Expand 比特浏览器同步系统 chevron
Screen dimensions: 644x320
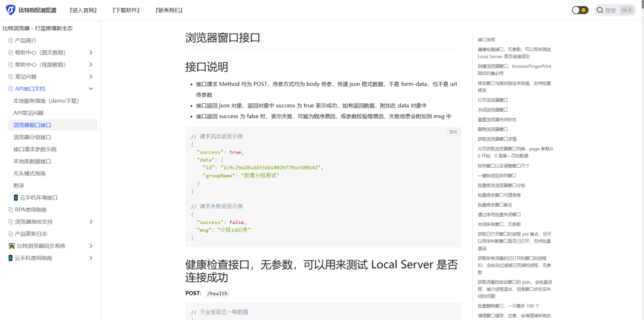[91, 246]
